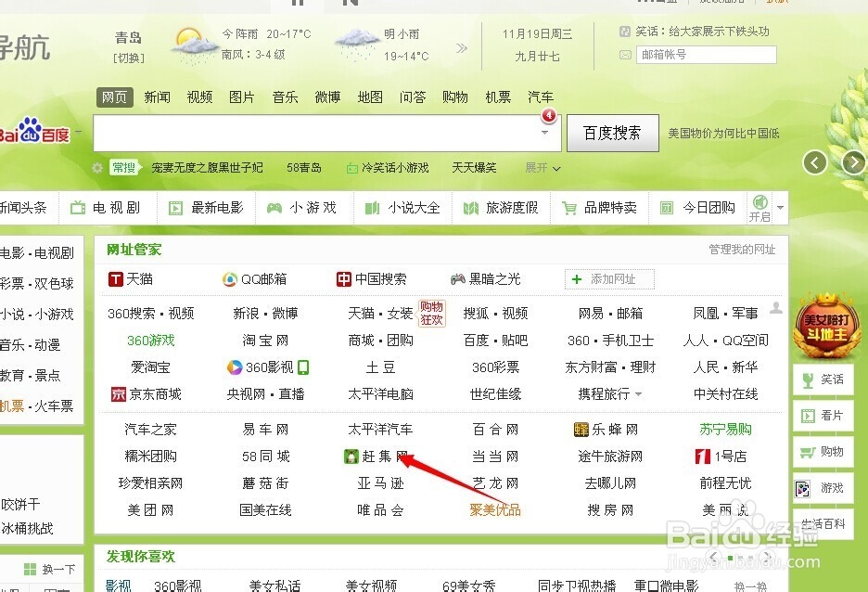
Task: Click the mail envelope icon by 邮箱帐号
Action: [x=625, y=55]
